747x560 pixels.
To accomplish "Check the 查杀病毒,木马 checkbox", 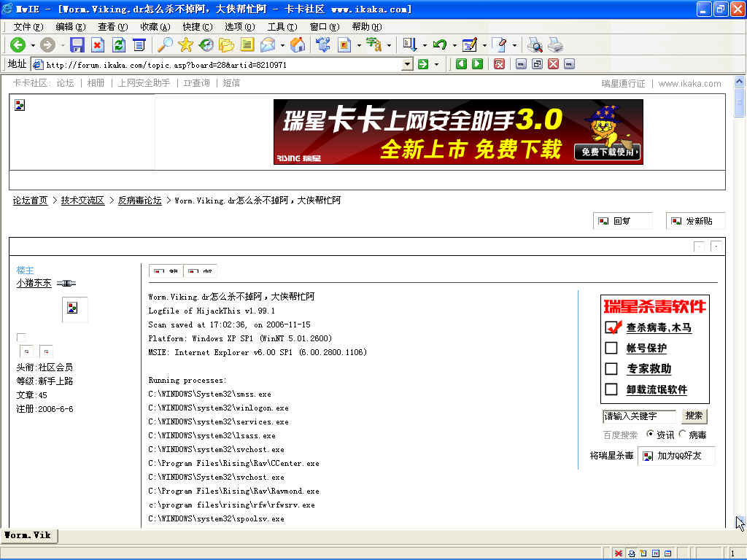I will [x=611, y=327].
